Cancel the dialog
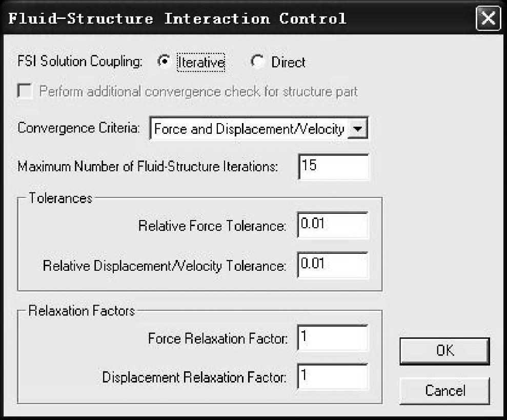 coord(444,391)
